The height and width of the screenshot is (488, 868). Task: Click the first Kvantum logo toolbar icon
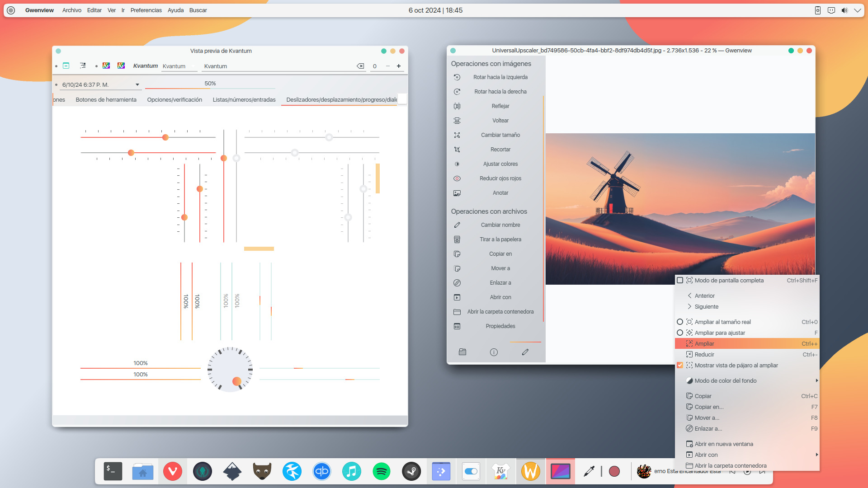click(106, 66)
